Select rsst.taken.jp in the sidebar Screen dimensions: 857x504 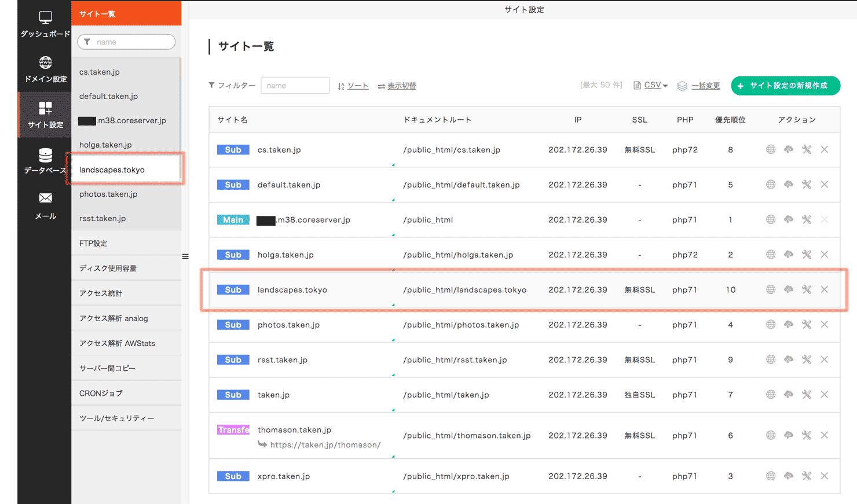pyautogui.click(x=126, y=218)
